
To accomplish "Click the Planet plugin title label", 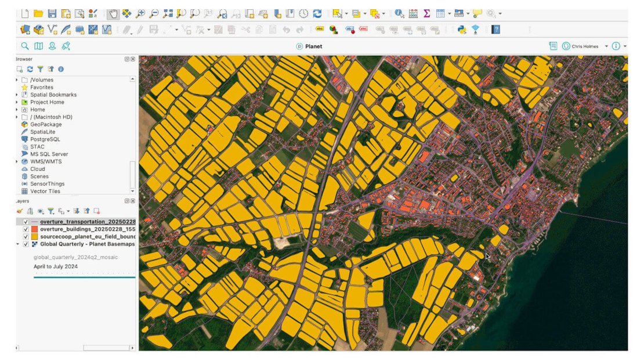I will (313, 46).
